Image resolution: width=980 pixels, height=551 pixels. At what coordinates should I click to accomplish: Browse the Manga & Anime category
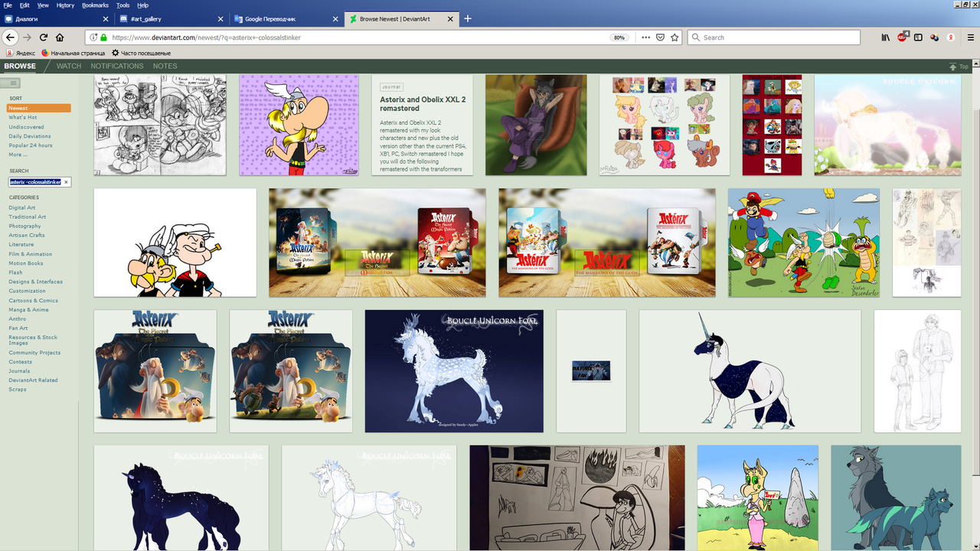tap(29, 309)
